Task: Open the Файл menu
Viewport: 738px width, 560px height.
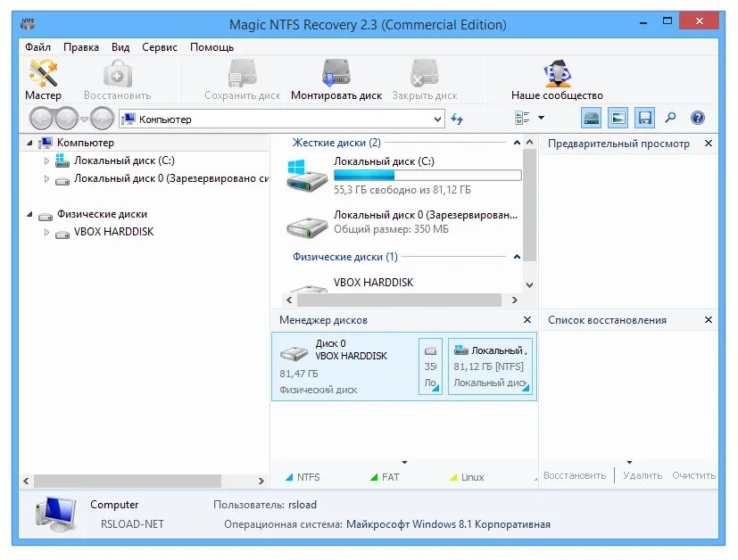Action: click(37, 47)
